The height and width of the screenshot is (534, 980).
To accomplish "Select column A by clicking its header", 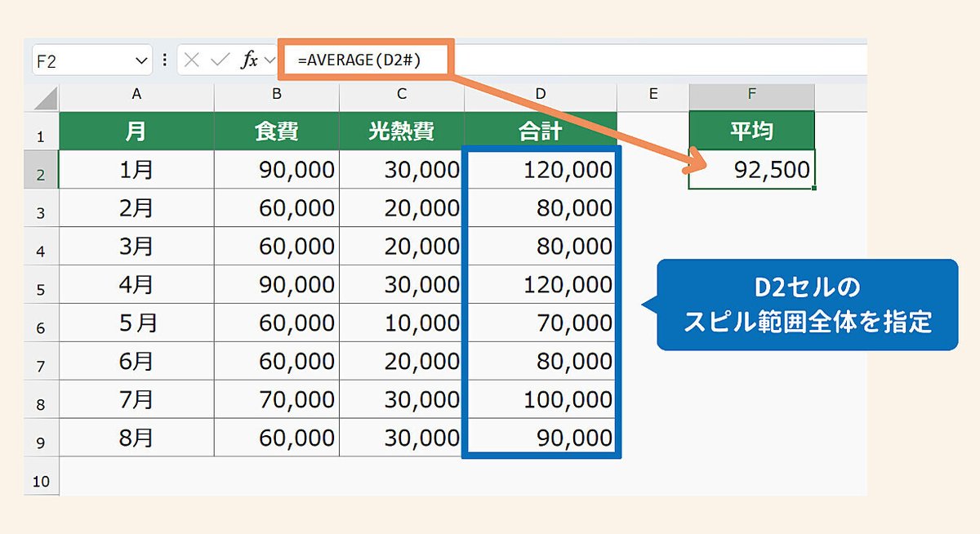I will click(x=136, y=94).
